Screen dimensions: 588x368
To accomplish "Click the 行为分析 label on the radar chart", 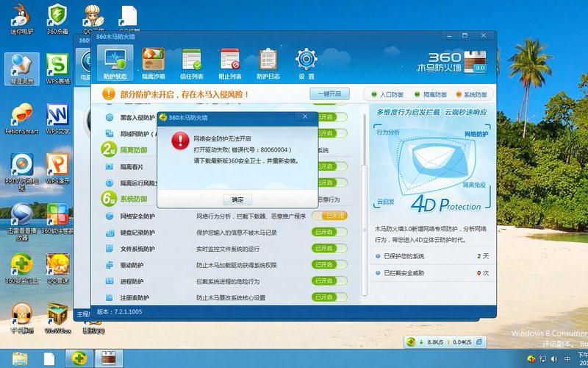I will click(x=388, y=132).
